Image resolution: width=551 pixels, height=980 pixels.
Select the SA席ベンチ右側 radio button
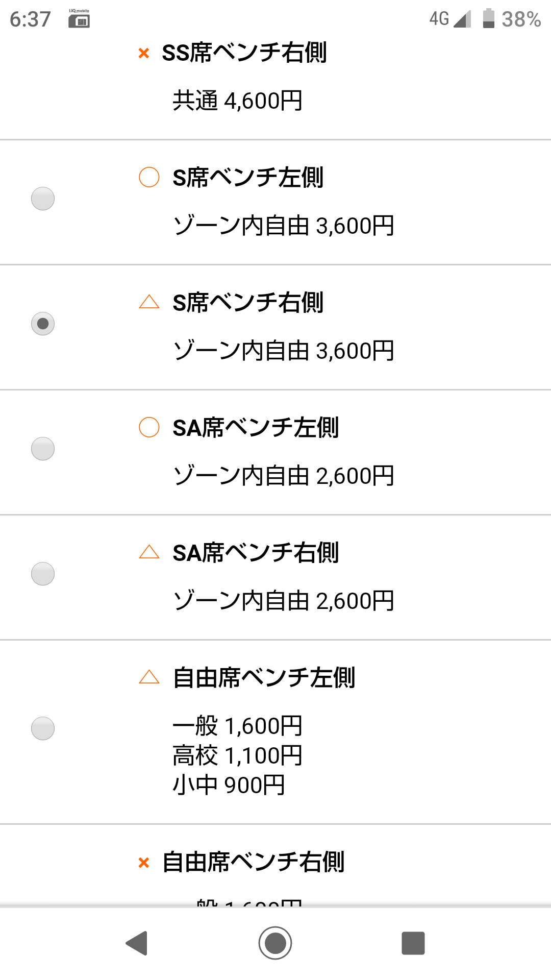[43, 574]
